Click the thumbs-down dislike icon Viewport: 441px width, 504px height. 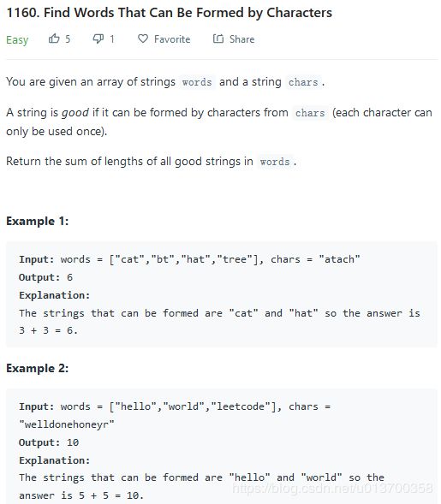(98, 39)
